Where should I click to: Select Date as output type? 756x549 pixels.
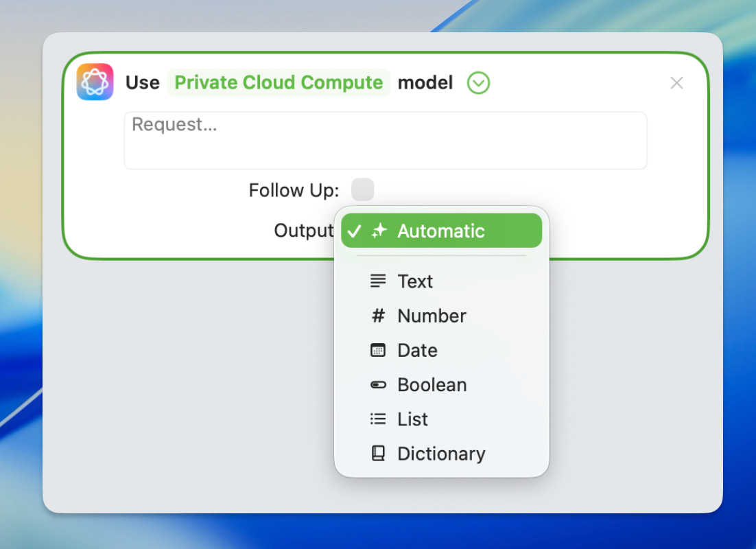(441, 350)
